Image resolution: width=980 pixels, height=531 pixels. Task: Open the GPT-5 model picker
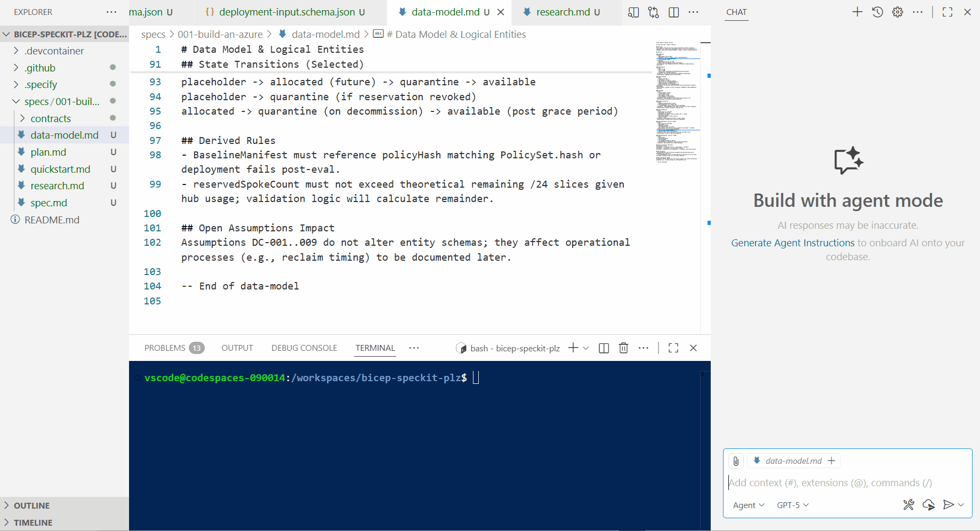(792, 505)
